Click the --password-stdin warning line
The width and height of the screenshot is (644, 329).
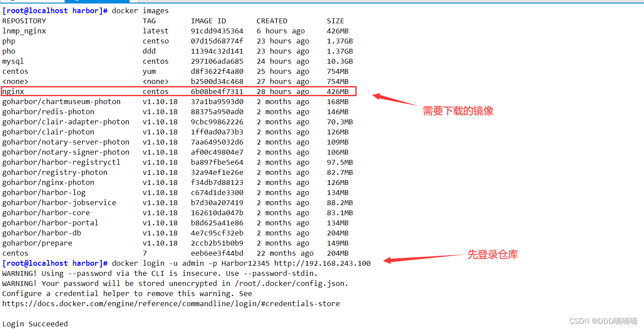pos(160,273)
